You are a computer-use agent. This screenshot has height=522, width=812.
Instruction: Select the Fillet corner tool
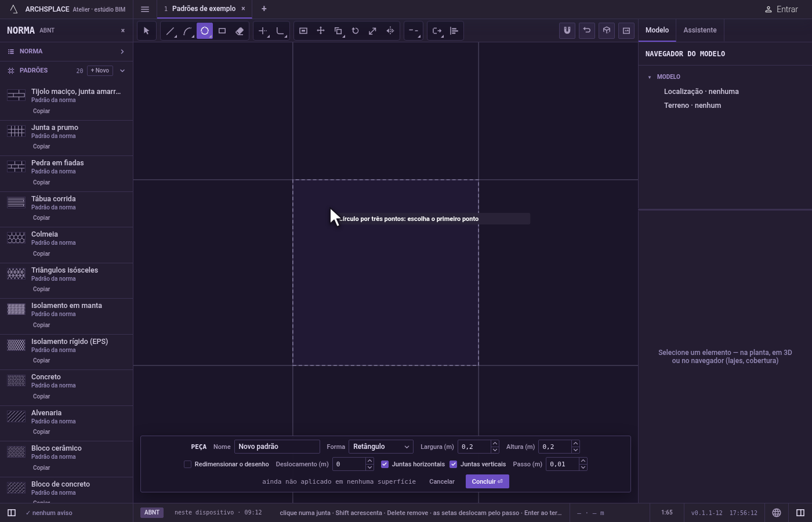coord(280,31)
